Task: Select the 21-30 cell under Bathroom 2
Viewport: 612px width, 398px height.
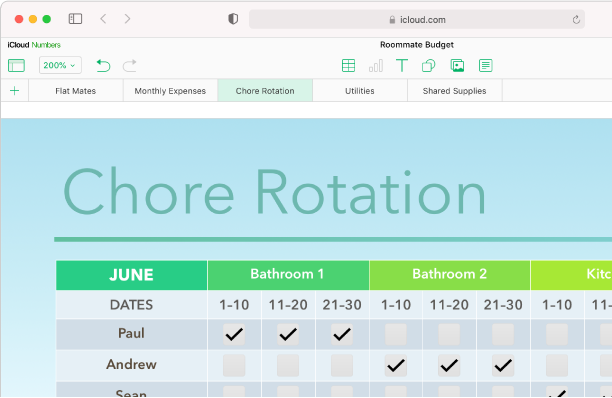Action: [503, 305]
